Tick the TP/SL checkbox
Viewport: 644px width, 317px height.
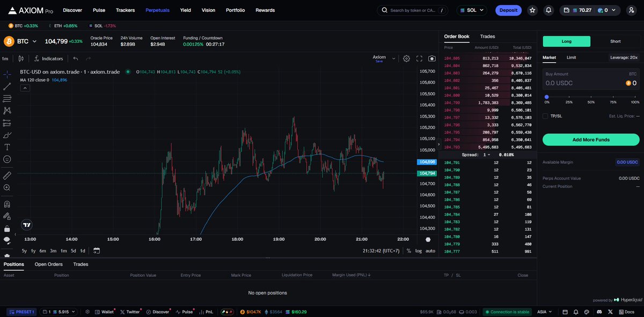click(545, 116)
